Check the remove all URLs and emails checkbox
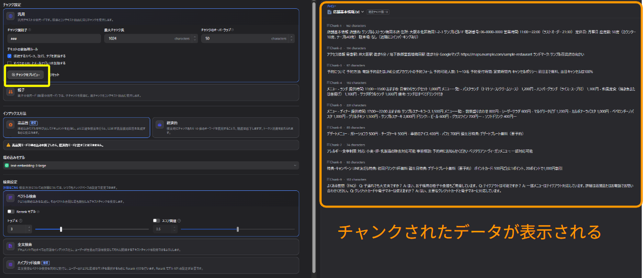Screen dimensions: 644x278 point(9,63)
